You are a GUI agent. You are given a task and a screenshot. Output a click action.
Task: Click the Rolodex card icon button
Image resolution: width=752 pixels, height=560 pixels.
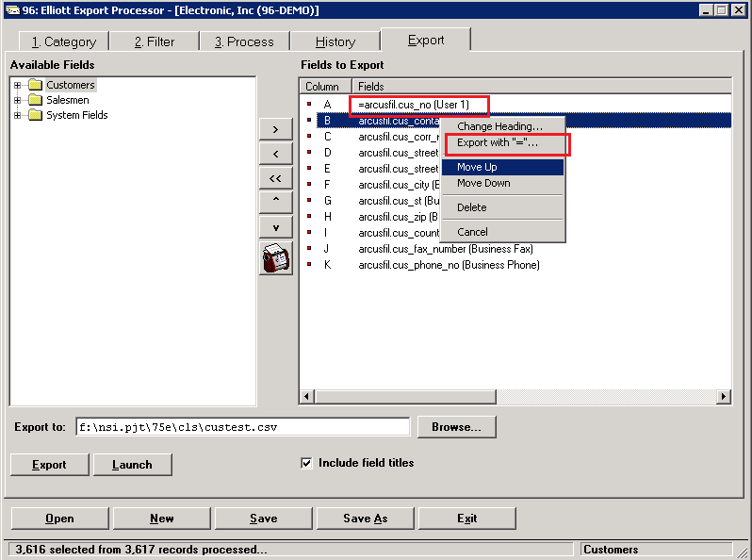(x=275, y=258)
